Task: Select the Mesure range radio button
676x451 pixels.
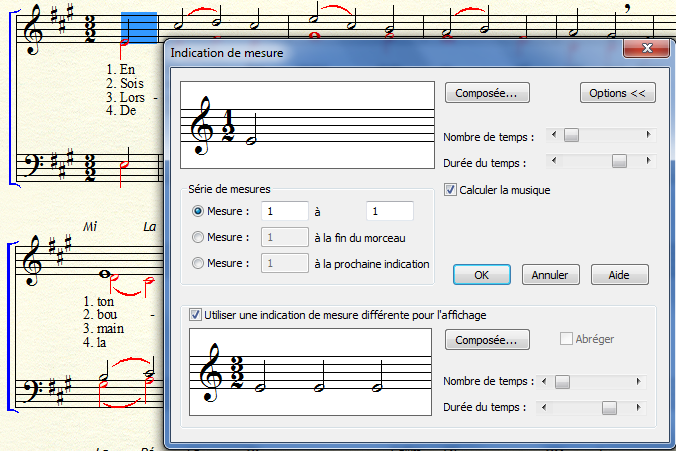Action: (198, 211)
